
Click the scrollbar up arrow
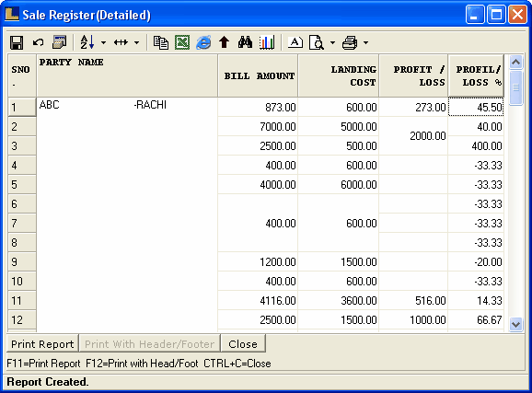pos(515,62)
